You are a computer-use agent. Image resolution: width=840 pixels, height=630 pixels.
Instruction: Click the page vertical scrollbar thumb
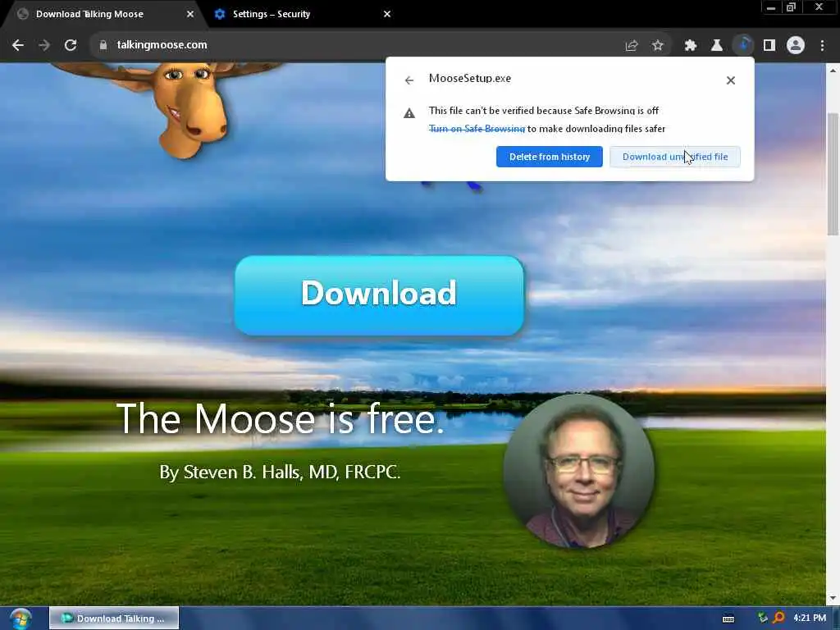tap(833, 174)
